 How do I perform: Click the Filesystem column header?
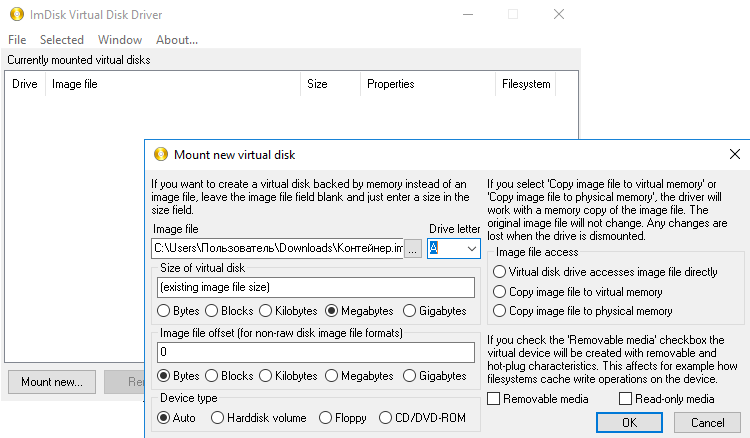(x=526, y=84)
